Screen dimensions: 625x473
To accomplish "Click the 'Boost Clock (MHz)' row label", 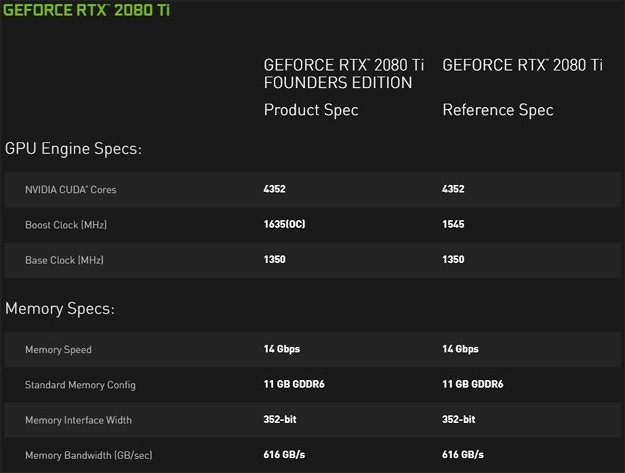I will click(66, 225).
